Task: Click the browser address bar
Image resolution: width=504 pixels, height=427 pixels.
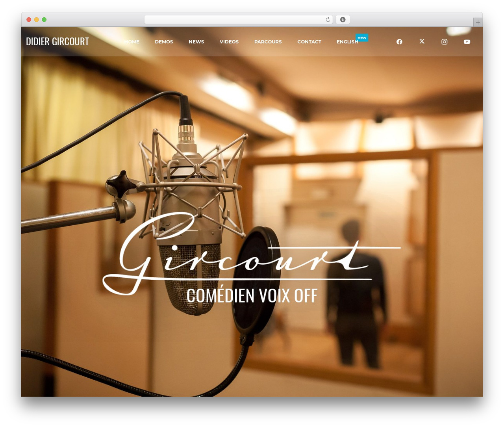Action: 239,20
